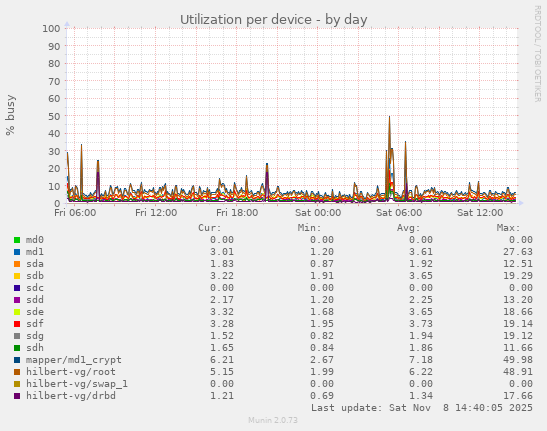The width and height of the screenshot is (547, 431).
Task: Click the 'Munin 2.0.73' footer text
Action: click(x=273, y=420)
